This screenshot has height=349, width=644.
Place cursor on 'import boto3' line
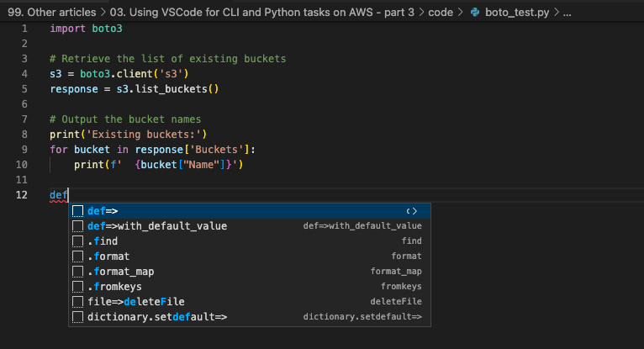(86, 29)
